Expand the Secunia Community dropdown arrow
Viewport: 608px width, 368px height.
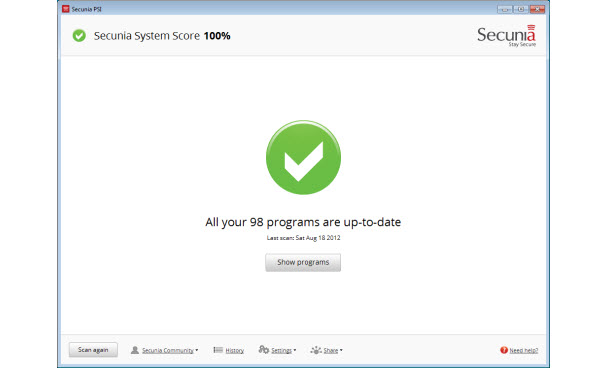(x=197, y=350)
